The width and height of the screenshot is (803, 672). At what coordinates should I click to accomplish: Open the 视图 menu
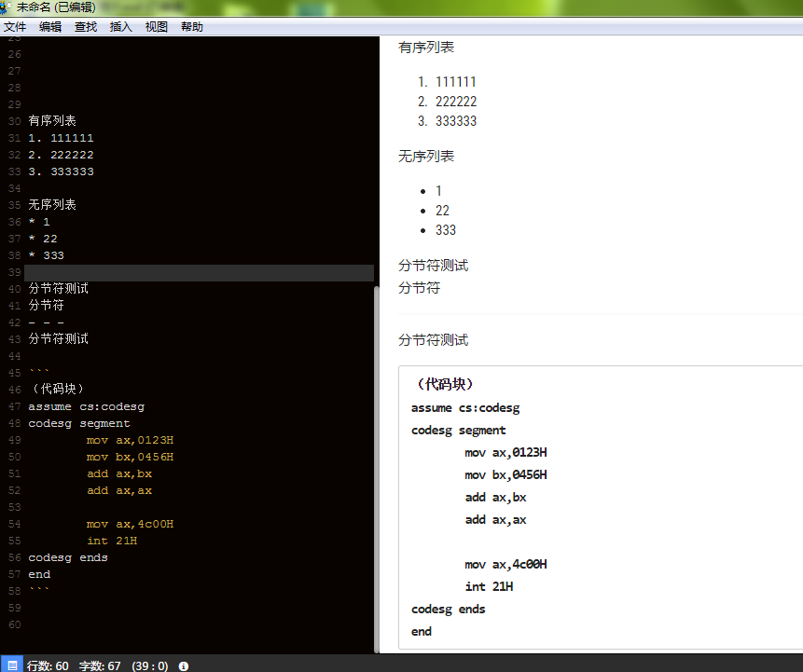pos(156,27)
